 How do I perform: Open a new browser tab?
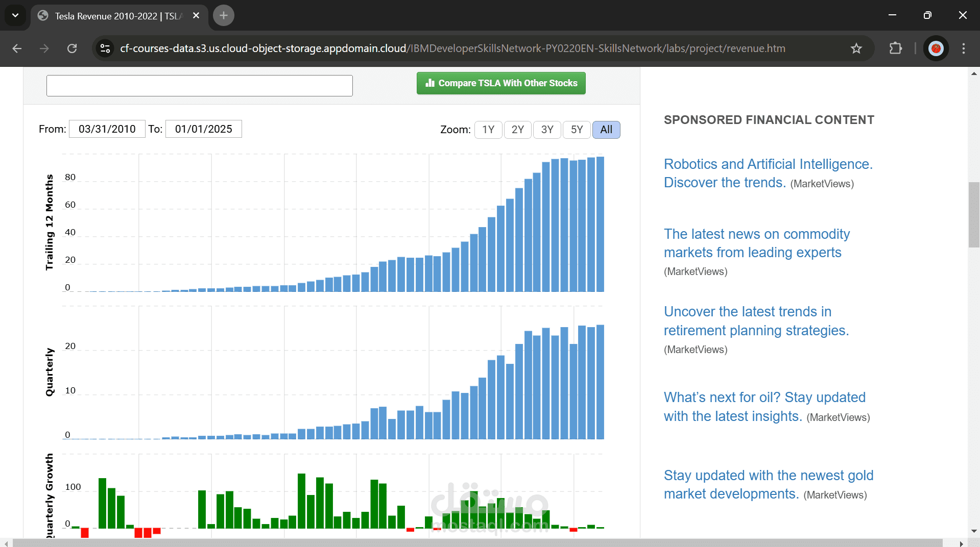click(223, 15)
